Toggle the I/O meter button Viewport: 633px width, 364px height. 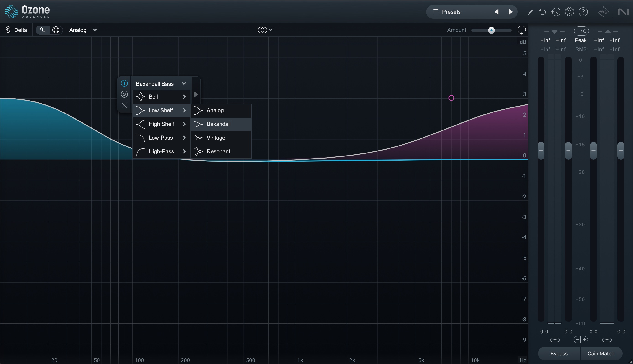coord(581,31)
